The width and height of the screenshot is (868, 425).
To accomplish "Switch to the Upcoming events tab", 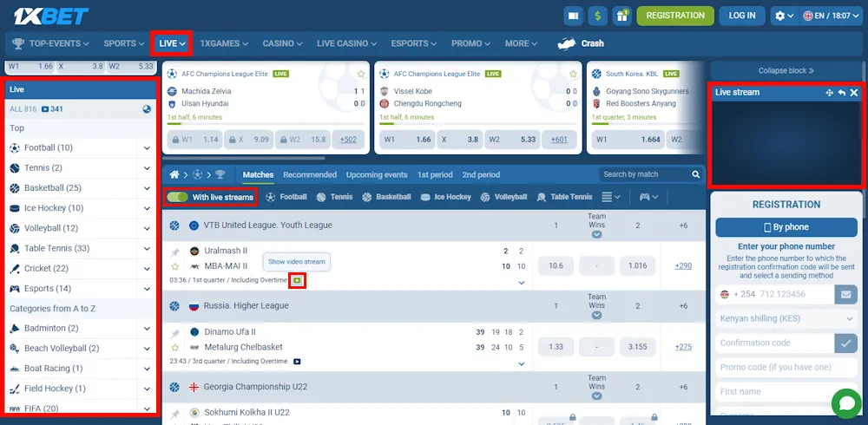I will pyautogui.click(x=377, y=174).
